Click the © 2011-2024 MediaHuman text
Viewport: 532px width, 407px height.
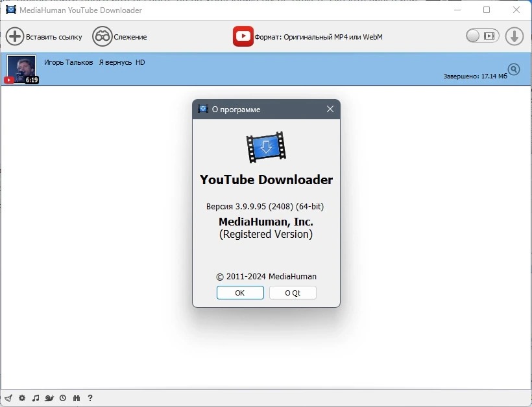click(x=267, y=277)
